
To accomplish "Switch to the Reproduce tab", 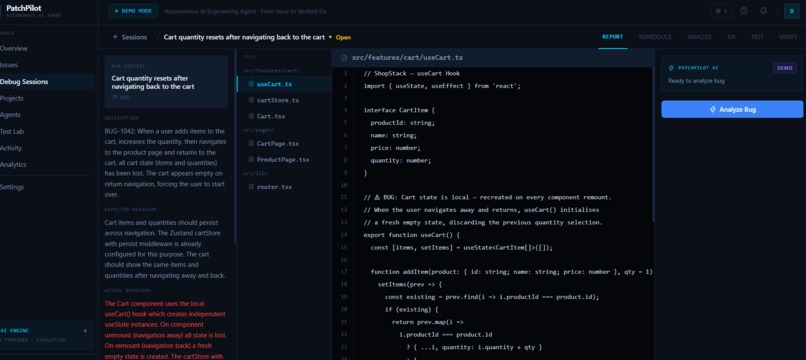I will [655, 37].
